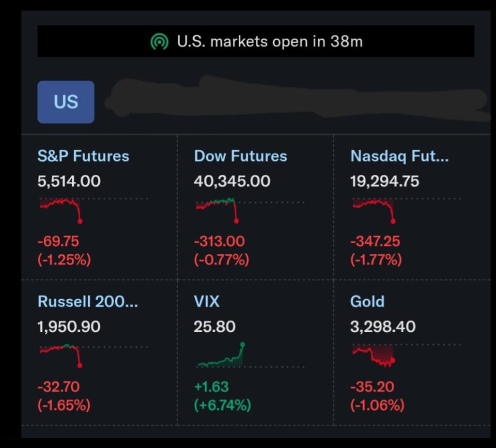
Task: Click the S&P Futures price 5,514.00
Action: pyautogui.click(x=69, y=181)
